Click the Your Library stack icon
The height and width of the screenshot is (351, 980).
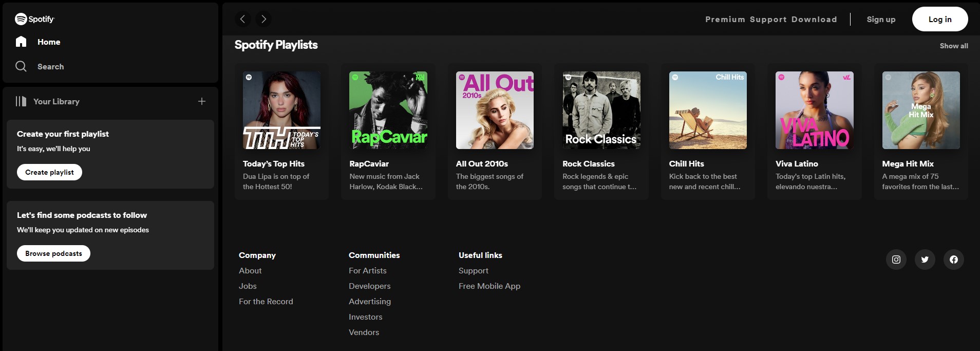(x=21, y=101)
